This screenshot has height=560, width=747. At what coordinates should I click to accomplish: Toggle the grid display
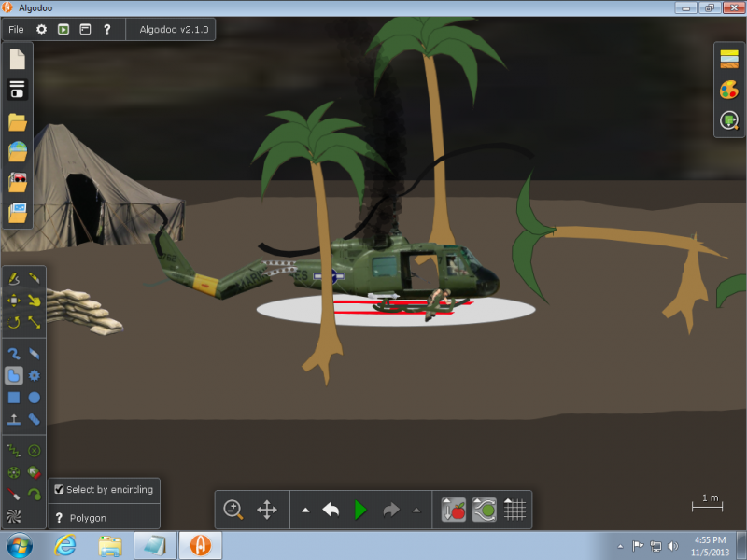pos(514,510)
